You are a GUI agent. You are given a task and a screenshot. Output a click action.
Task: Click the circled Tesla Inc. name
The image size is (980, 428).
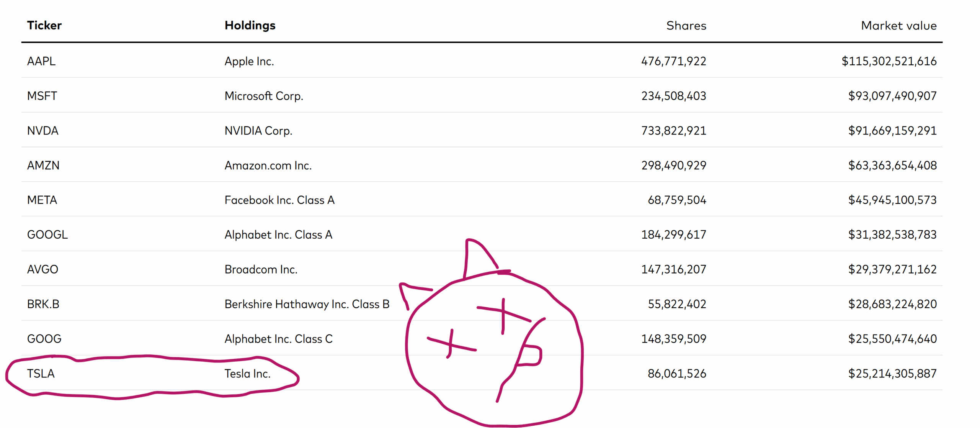pos(248,374)
